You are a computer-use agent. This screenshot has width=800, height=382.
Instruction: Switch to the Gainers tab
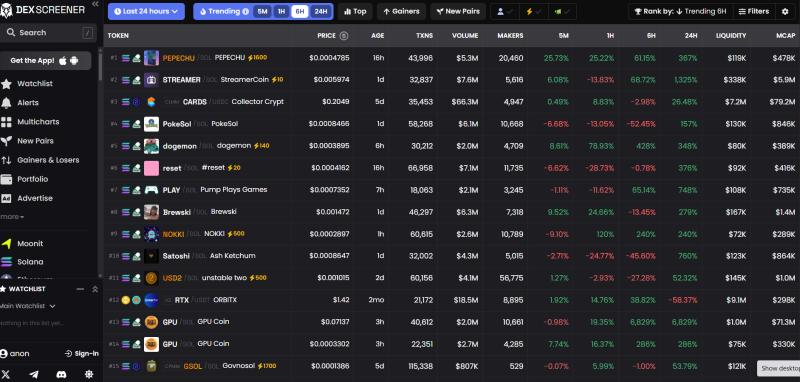pos(401,11)
